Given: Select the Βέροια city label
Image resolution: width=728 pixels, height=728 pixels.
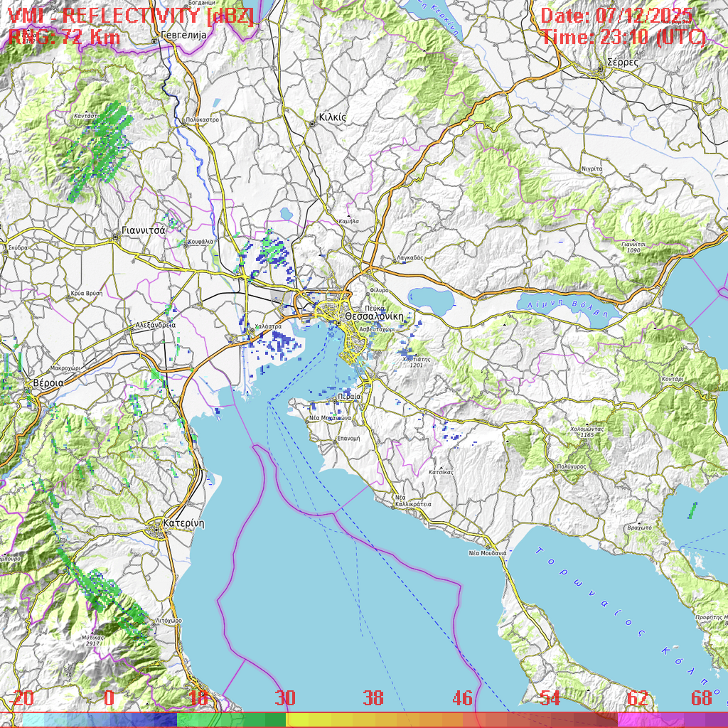Looking at the screenshot, I should point(48,382).
